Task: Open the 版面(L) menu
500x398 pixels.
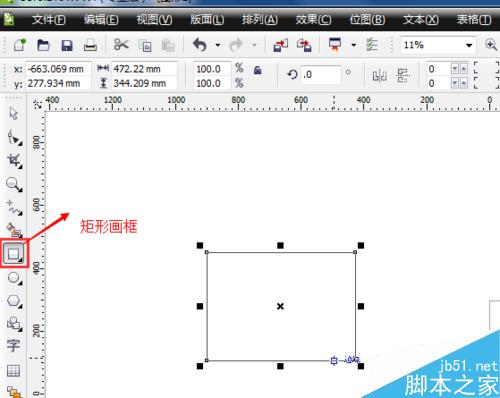Action: (207, 20)
